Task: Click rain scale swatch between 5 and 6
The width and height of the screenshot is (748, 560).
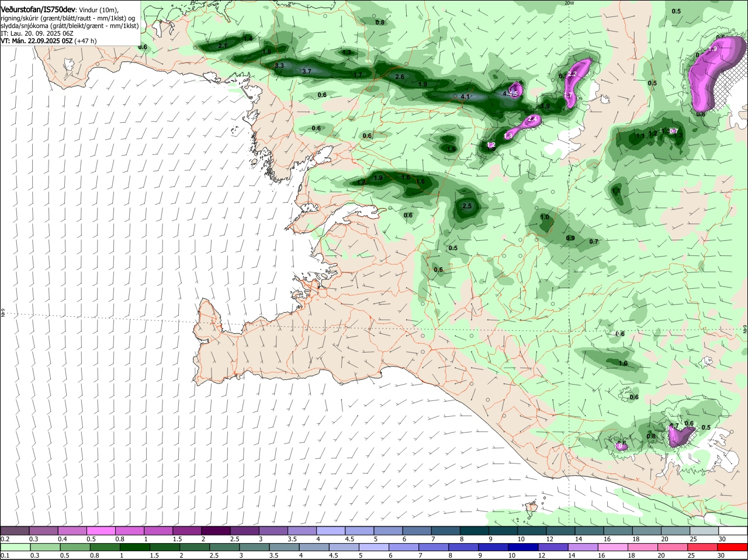Action: click(x=373, y=547)
